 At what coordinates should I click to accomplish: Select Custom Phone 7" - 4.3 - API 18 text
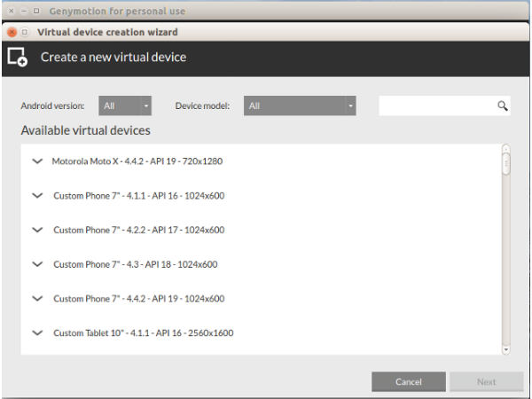pos(136,264)
